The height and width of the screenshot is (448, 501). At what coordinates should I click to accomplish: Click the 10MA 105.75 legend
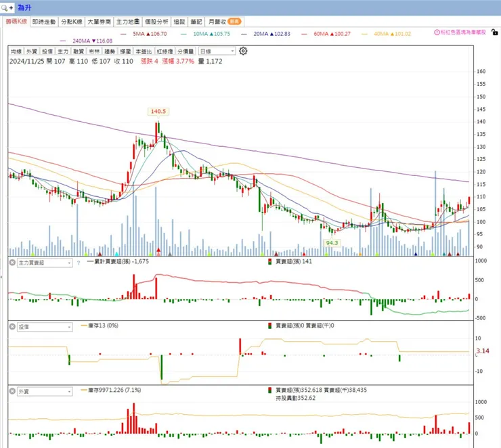[205, 34]
